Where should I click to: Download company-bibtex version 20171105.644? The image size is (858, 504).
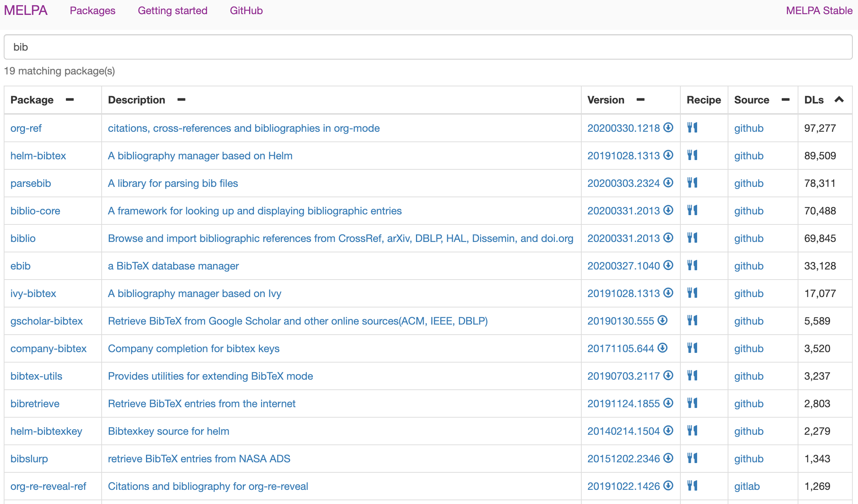point(627,348)
